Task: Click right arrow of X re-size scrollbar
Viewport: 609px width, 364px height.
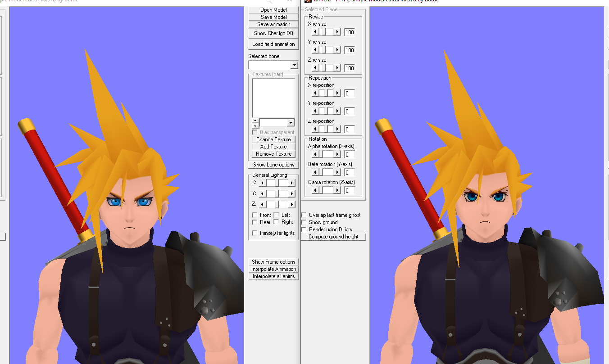Action: tap(337, 31)
